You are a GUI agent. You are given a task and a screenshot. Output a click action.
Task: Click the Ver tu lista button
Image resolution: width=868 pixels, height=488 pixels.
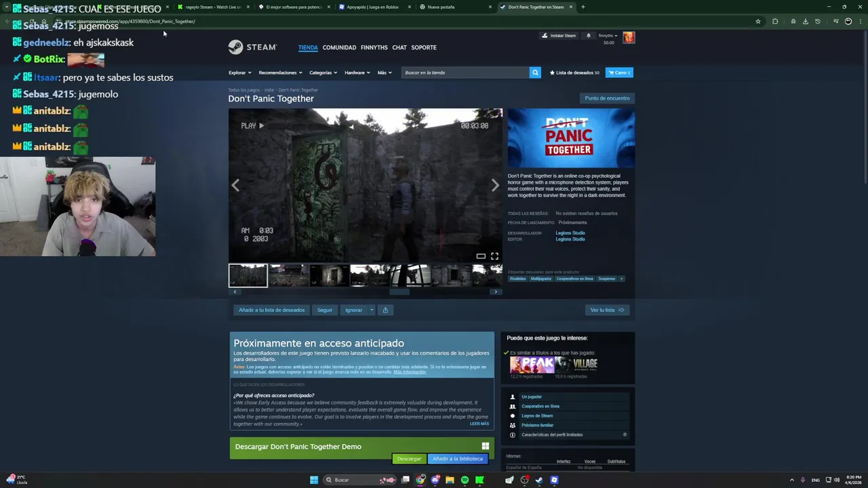(x=607, y=310)
